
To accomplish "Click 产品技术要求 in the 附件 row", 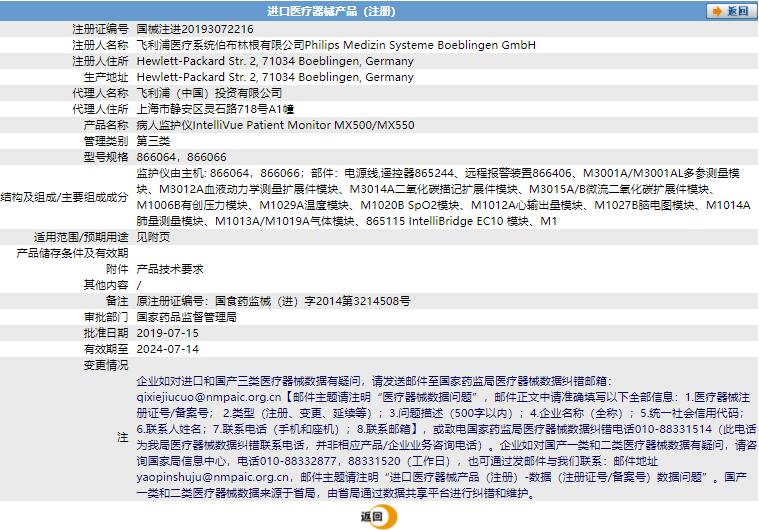I will click(170, 269).
